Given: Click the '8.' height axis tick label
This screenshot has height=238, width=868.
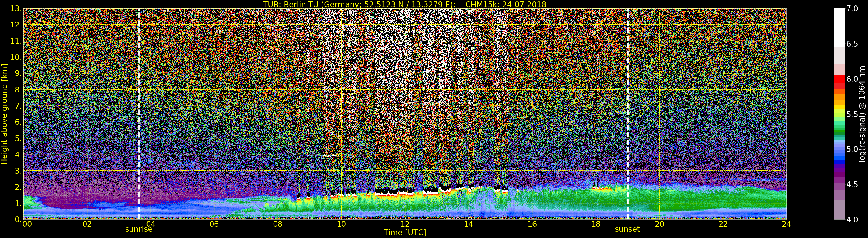Looking at the screenshot, I should coord(18,90).
